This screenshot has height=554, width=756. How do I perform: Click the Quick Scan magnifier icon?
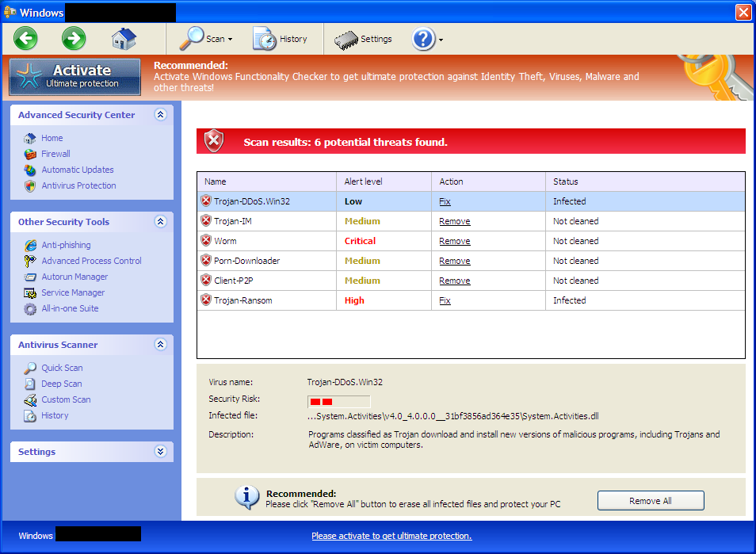coord(30,368)
